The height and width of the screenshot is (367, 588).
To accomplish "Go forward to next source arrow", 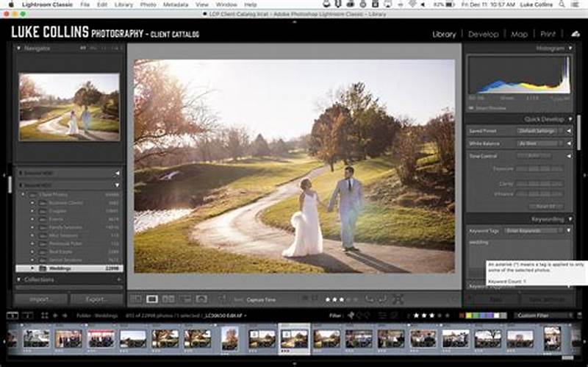I will click(65, 316).
